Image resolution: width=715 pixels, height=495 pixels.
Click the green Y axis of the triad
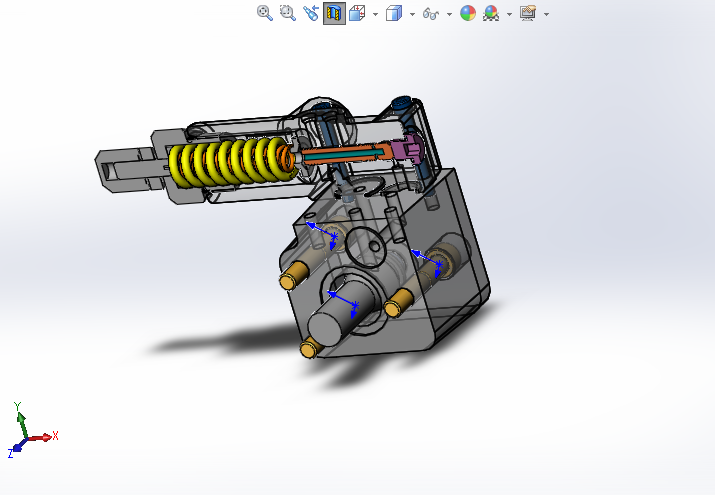tap(21, 422)
